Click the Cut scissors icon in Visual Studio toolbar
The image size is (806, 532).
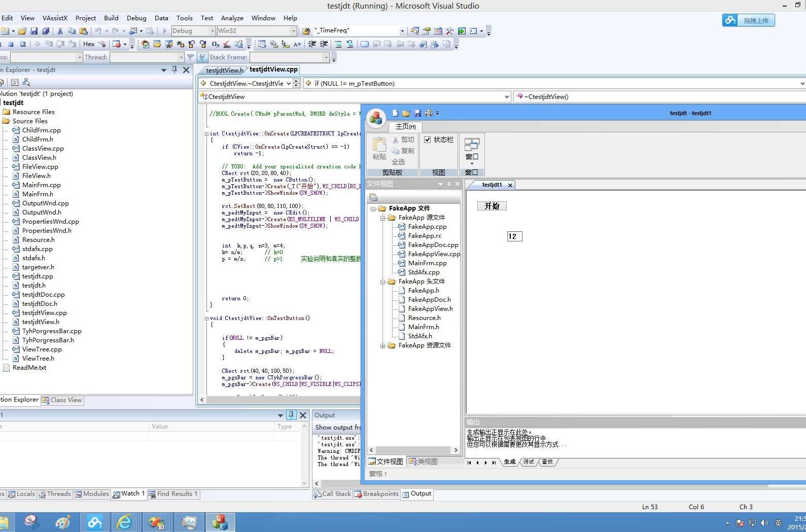coord(60,31)
